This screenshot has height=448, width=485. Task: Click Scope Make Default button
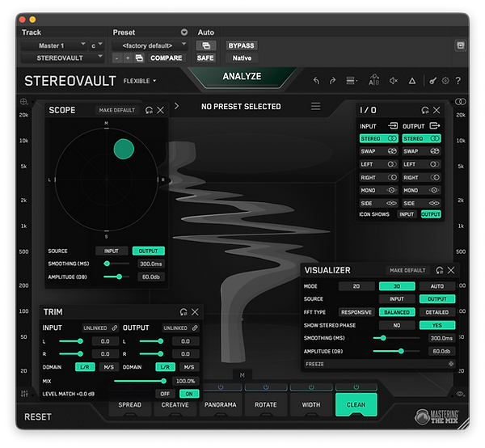point(117,110)
